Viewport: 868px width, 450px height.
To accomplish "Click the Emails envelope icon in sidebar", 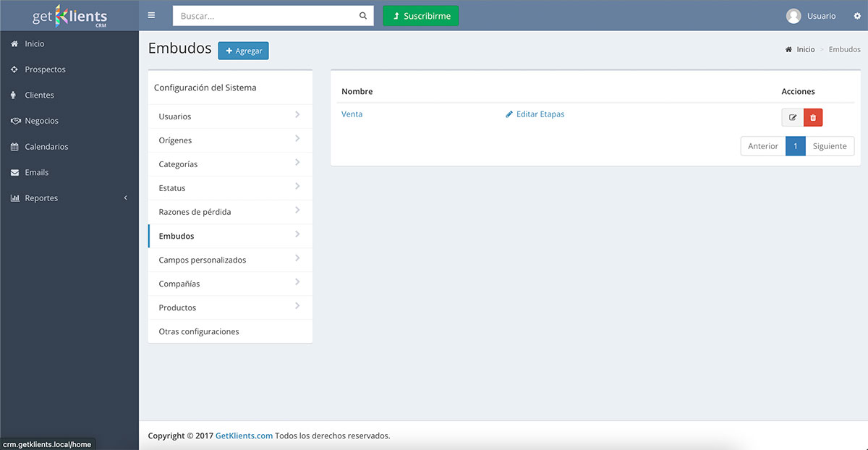I will pos(14,173).
